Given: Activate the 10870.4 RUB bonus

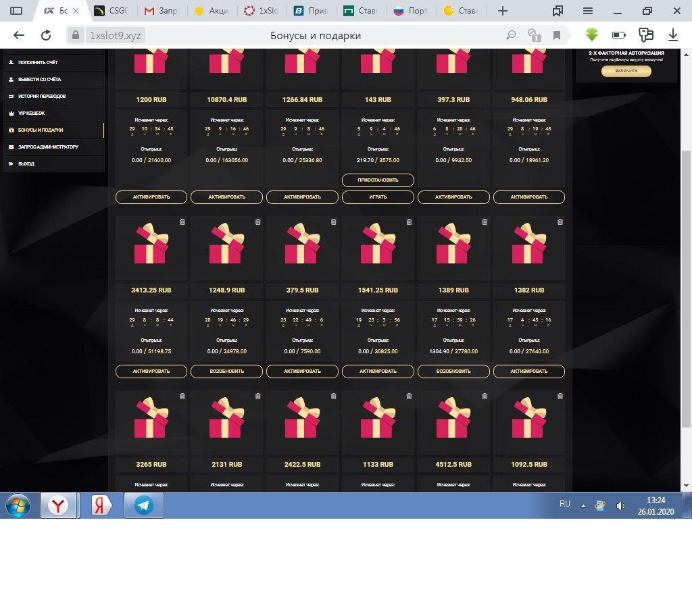Looking at the screenshot, I should click(227, 197).
